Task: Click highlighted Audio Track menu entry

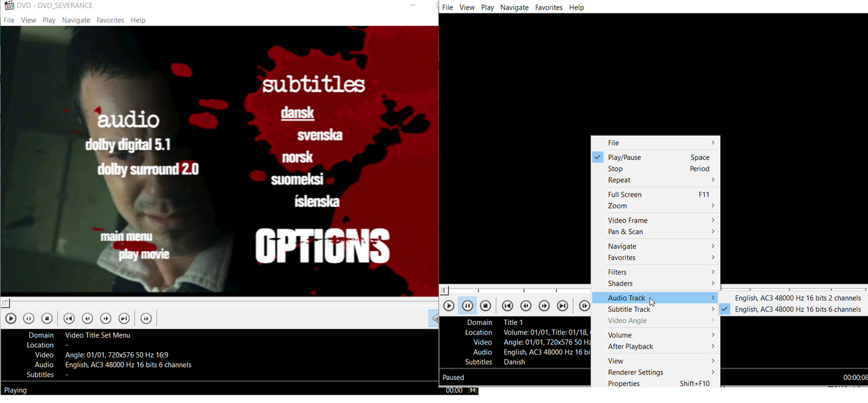Action: coord(655,298)
